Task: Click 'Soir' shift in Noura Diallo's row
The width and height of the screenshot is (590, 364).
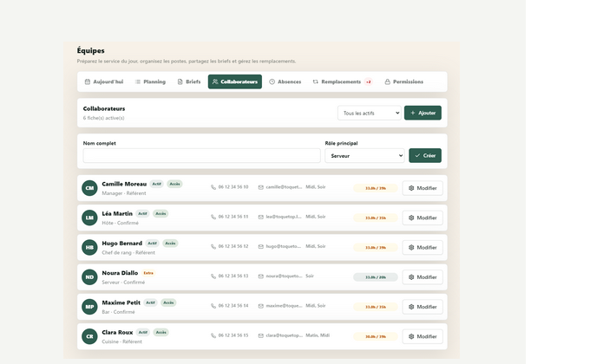Action: coord(310,276)
